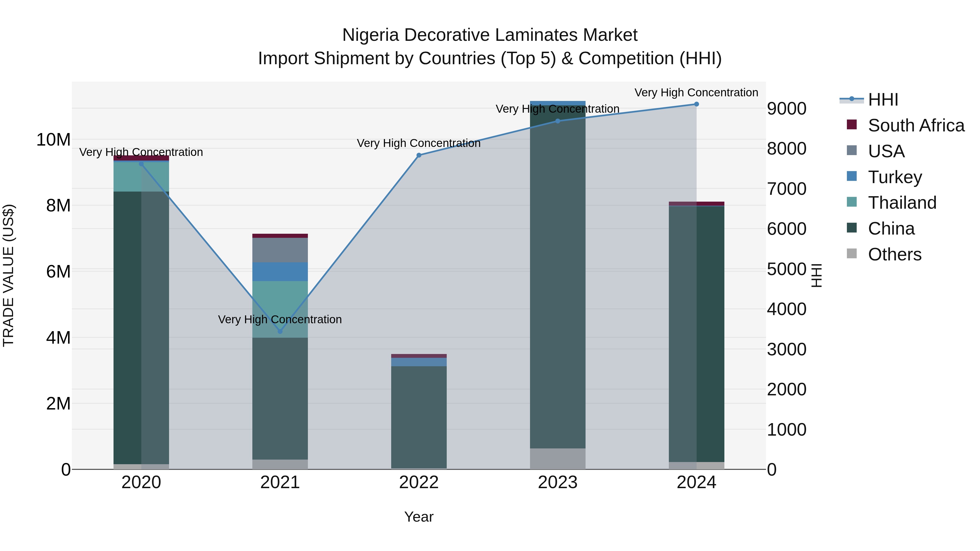Select the 2020 HHI data point
The width and height of the screenshot is (980, 551).
point(141,164)
